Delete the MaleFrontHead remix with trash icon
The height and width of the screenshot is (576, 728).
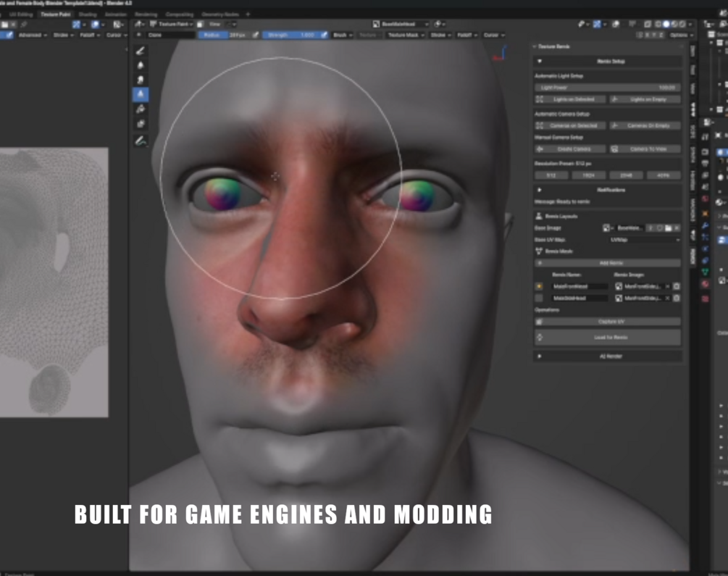coord(677,286)
